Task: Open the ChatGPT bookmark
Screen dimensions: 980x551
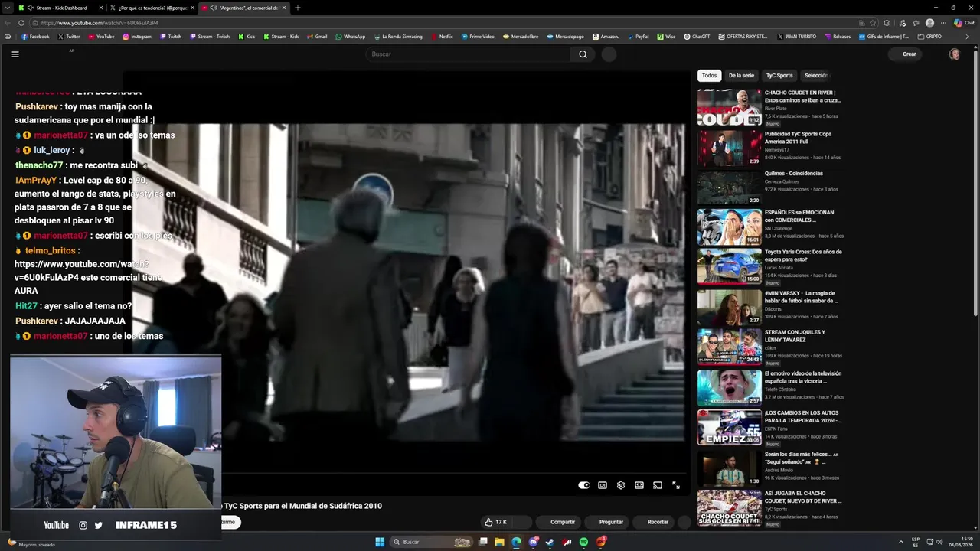Action: pyautogui.click(x=697, y=37)
